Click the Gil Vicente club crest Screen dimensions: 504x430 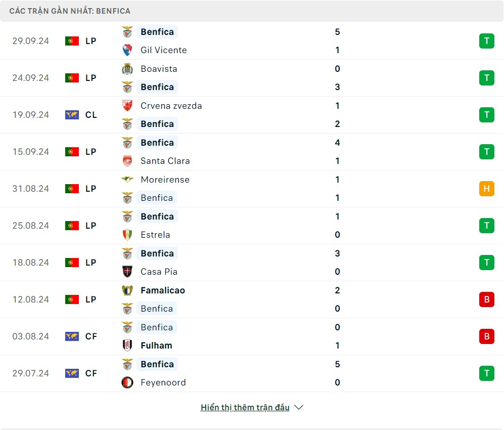click(x=127, y=50)
